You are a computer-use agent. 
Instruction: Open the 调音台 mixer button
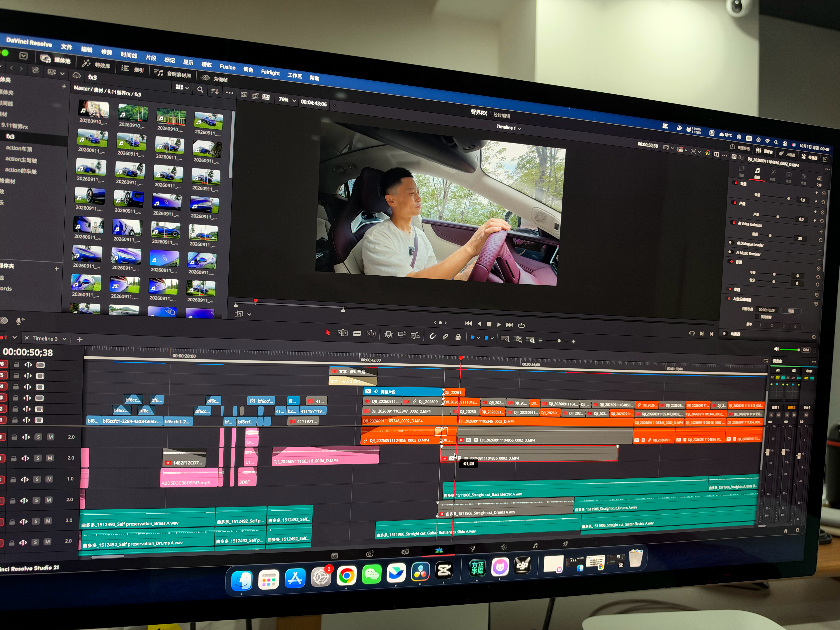(x=764, y=151)
